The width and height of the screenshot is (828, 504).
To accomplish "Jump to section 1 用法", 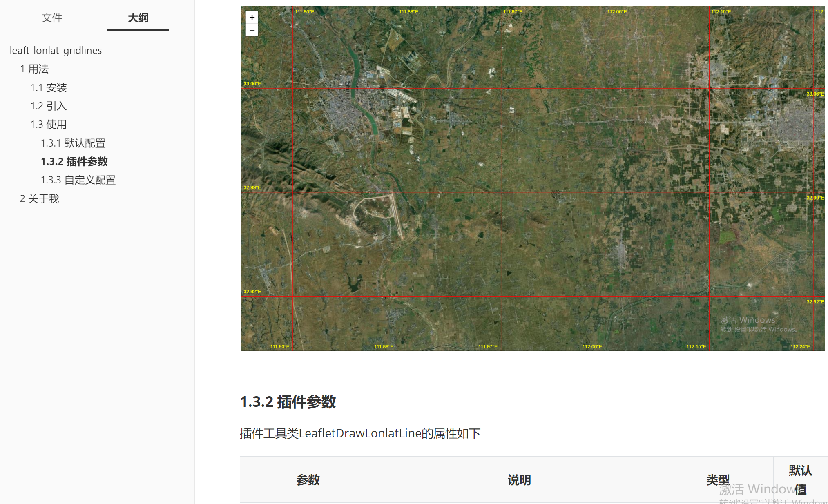I will point(34,69).
